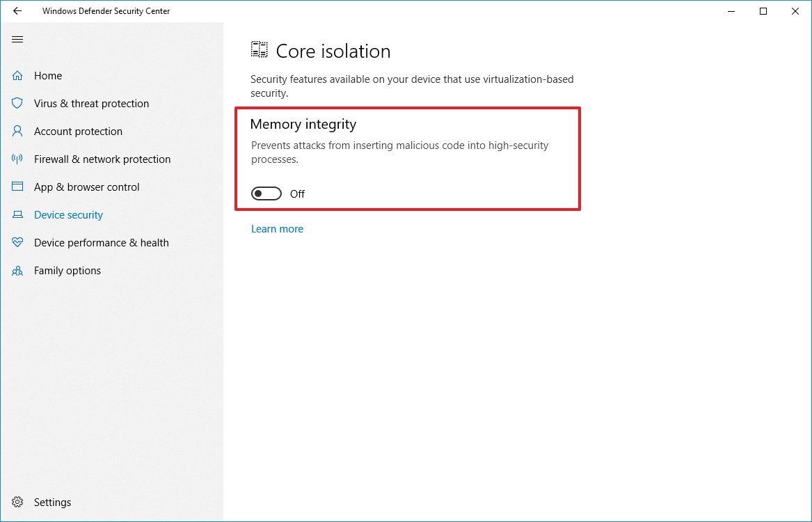Screen dimensions: 812x522
Task: Click the Virus & threat protection shield icon
Action: click(x=17, y=103)
